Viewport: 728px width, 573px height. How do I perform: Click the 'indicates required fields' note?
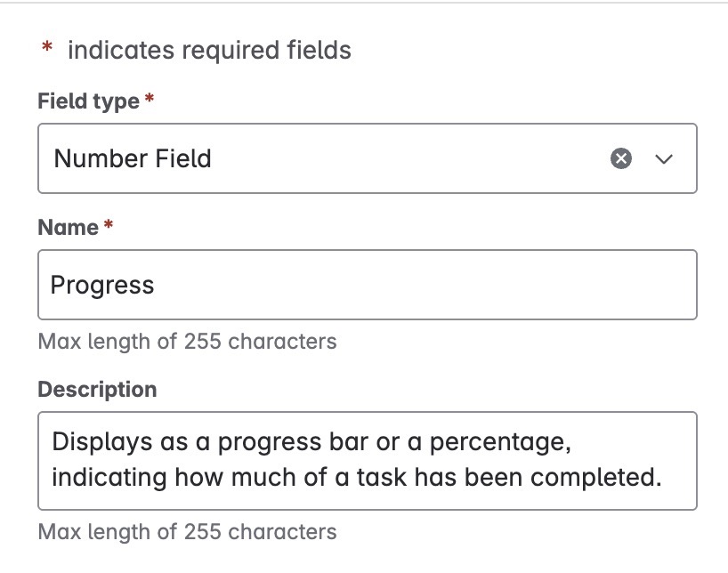click(x=209, y=51)
